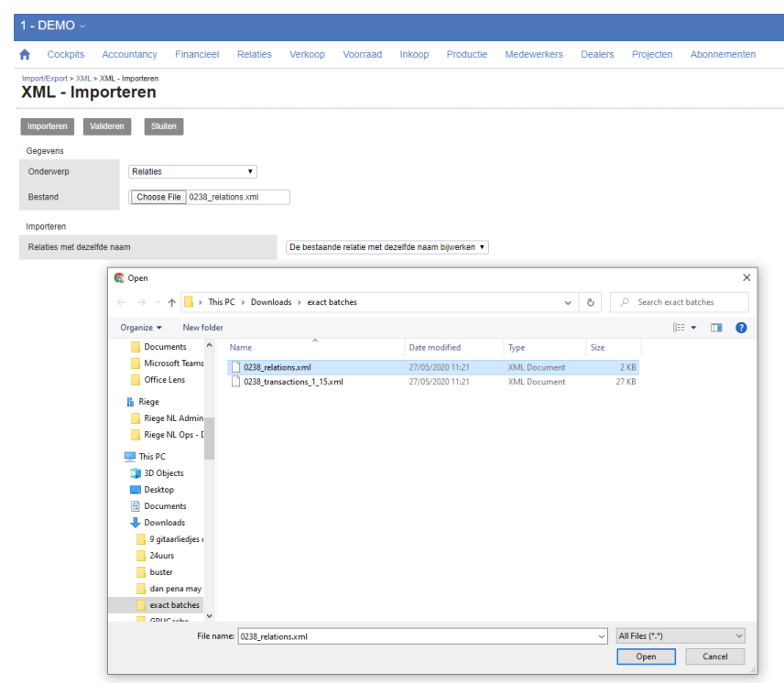Screen dimensions: 784x683
Task: Open the dropdown for Relaties met dezelfde naam
Action: pos(387,246)
